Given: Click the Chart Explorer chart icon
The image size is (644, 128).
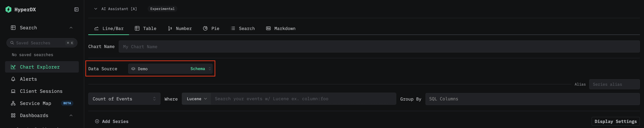Looking at the screenshot, I should (x=13, y=67).
